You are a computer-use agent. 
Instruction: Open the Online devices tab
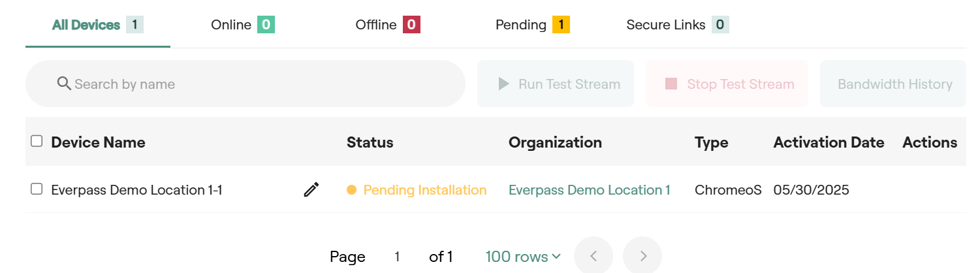242,25
